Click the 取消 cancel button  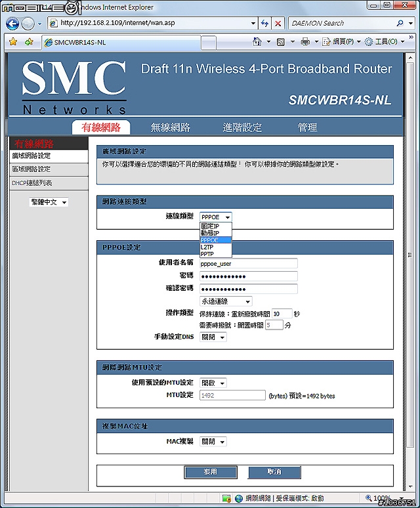pyautogui.click(x=274, y=472)
